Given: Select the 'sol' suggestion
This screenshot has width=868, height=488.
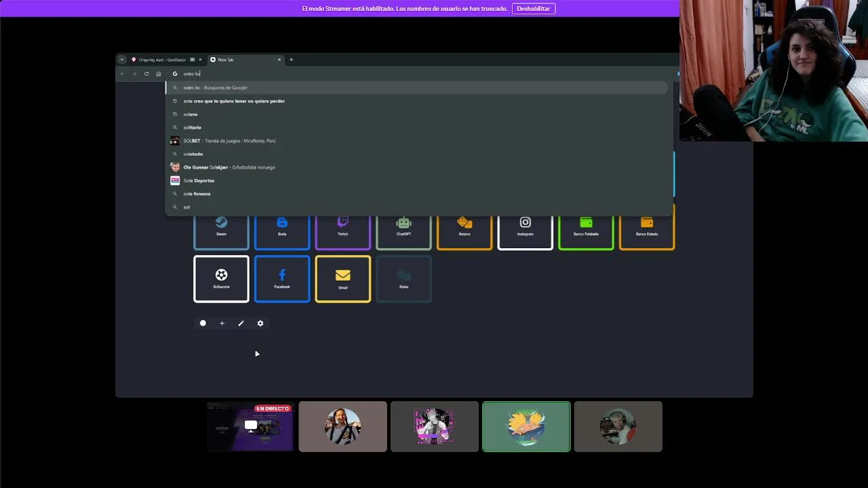Looking at the screenshot, I should pos(417,207).
